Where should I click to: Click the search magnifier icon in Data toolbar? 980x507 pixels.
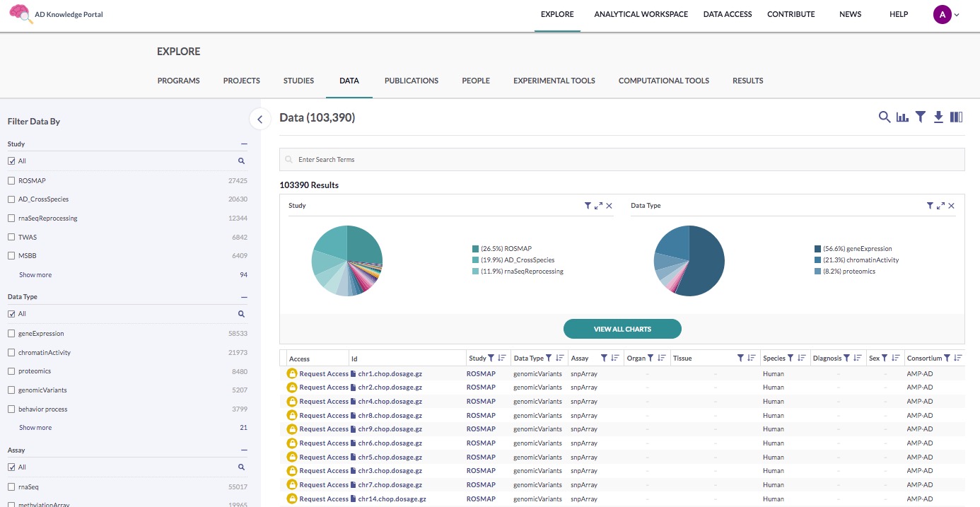pyautogui.click(x=884, y=117)
